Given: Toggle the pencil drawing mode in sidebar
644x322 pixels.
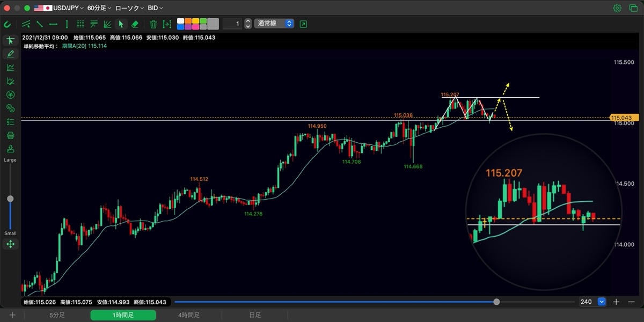Looking at the screenshot, I should coord(10,54).
